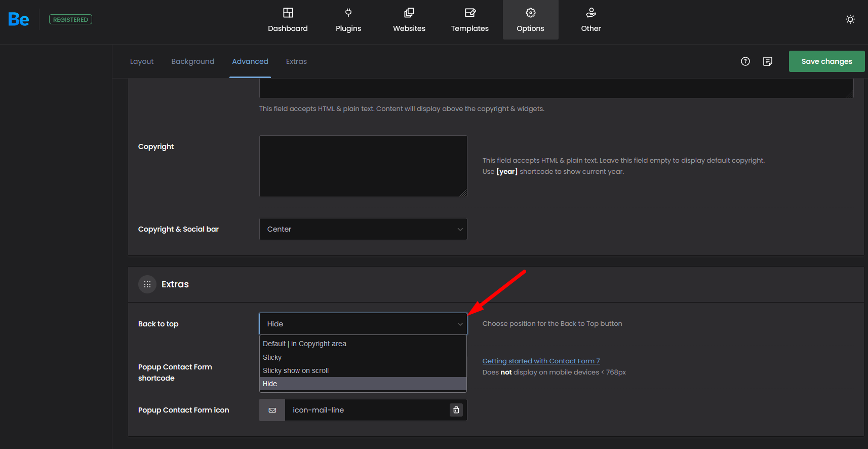Image resolution: width=868 pixels, height=449 pixels.
Task: Click the Save changes button
Action: (826, 61)
